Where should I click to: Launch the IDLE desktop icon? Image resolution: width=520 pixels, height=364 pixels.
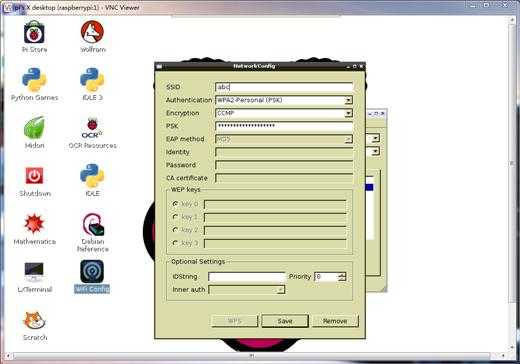[x=92, y=180]
